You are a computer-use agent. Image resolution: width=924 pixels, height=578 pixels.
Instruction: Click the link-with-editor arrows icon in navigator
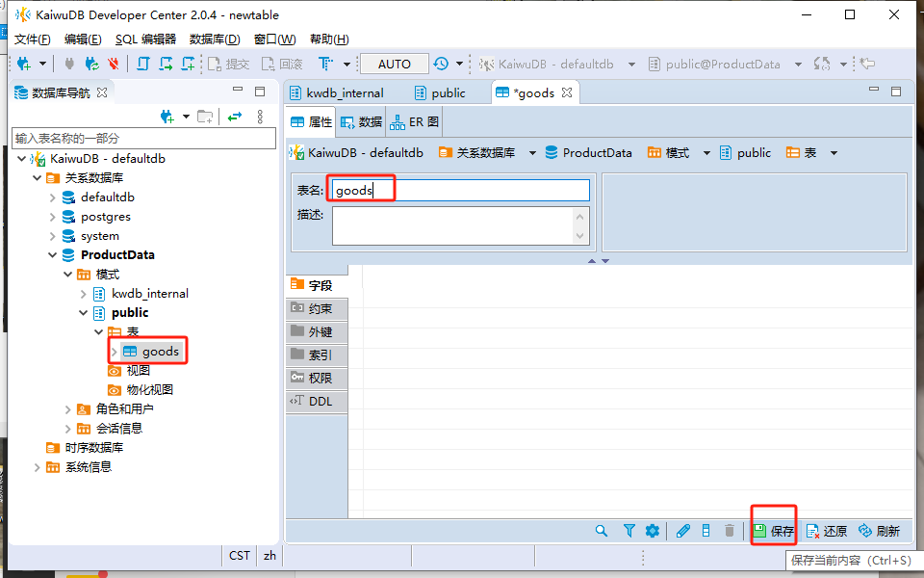(x=235, y=117)
